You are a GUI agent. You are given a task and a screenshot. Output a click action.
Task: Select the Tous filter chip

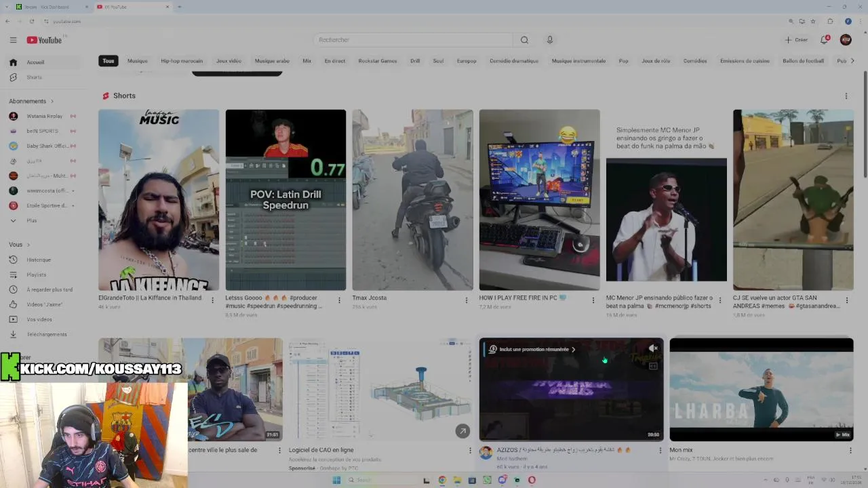(x=108, y=61)
